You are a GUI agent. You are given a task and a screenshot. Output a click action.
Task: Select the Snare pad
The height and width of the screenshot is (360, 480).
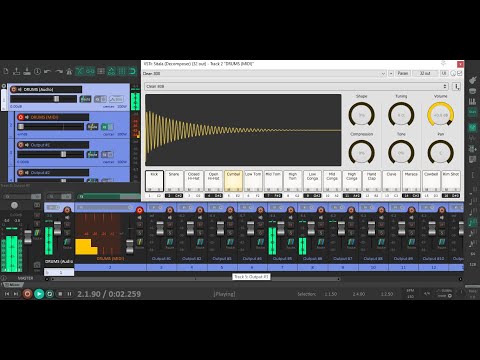(174, 181)
